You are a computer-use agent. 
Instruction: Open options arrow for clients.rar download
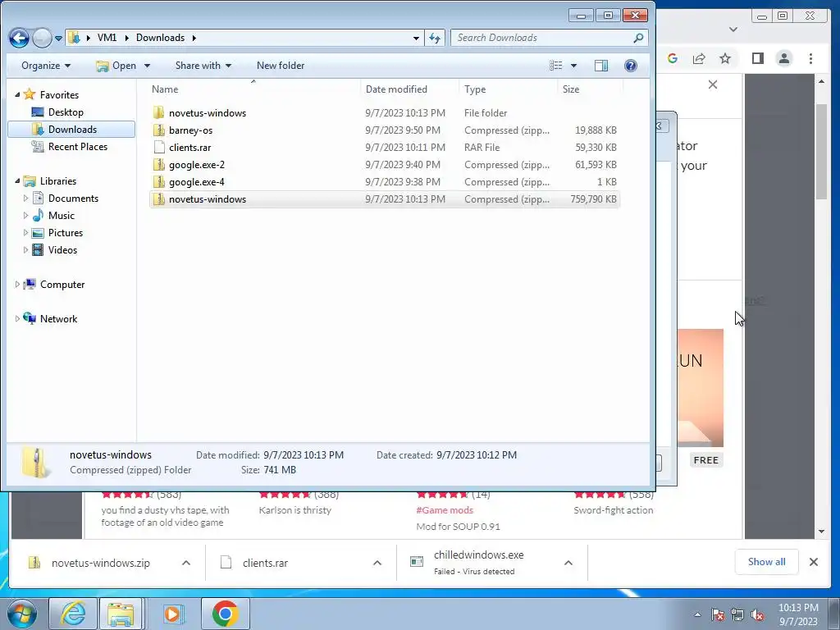click(x=377, y=563)
